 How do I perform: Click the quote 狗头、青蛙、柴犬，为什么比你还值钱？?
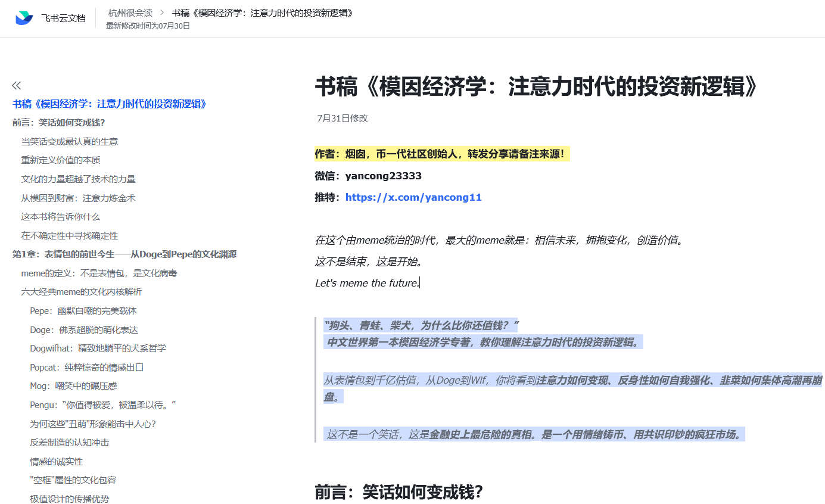pos(421,325)
